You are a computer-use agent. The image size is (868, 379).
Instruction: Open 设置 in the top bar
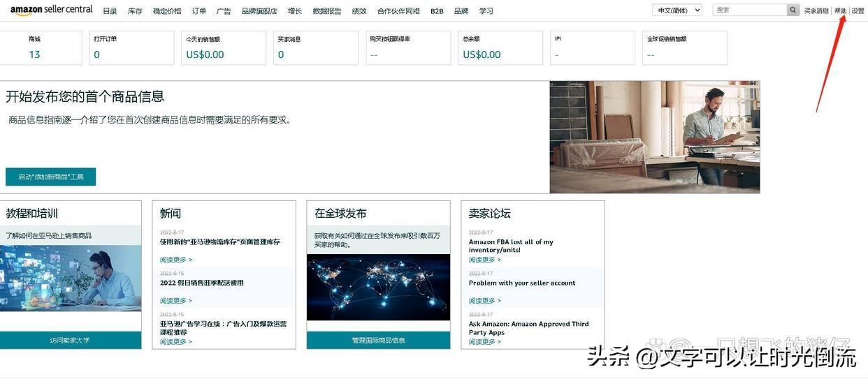858,11
